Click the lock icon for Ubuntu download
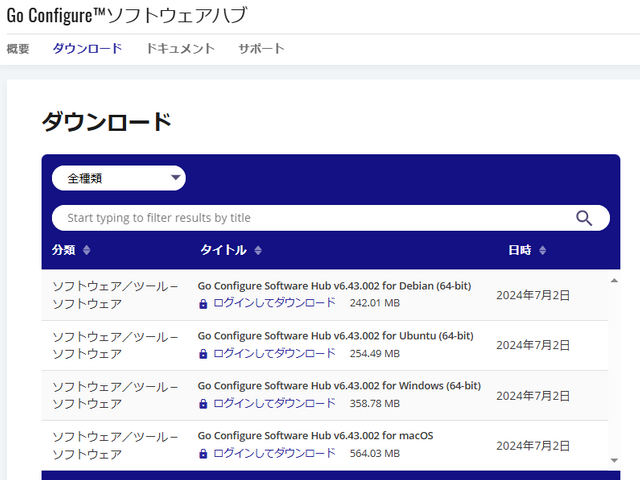640x480 pixels. click(x=203, y=354)
